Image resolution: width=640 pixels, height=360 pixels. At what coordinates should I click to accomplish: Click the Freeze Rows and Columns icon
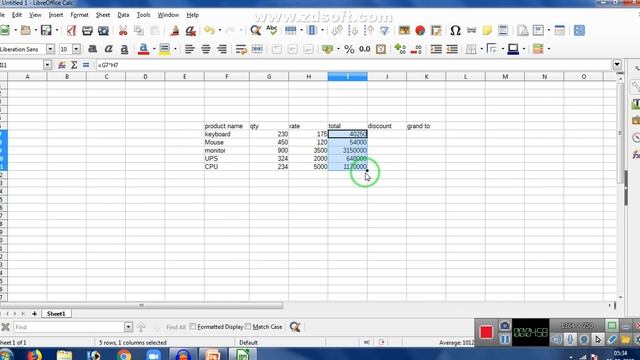point(538,30)
